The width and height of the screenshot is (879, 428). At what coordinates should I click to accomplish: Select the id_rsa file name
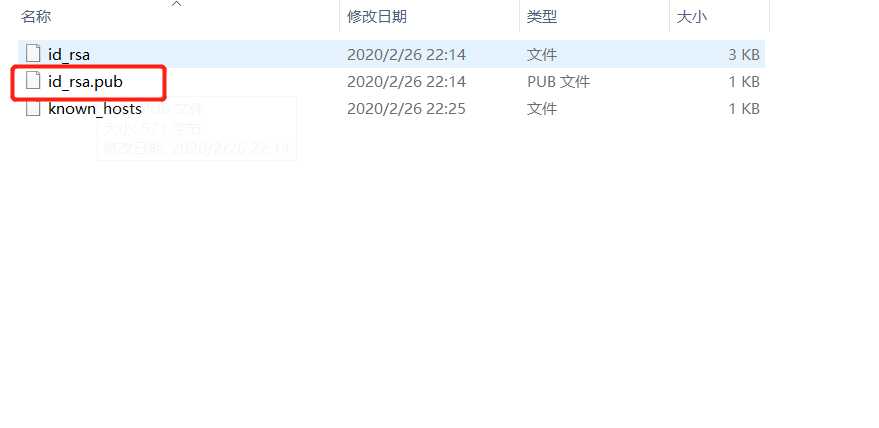[69, 54]
